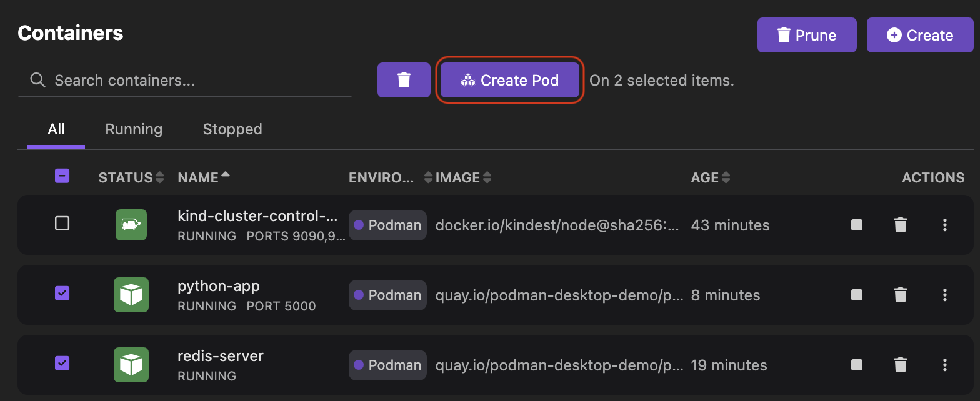
Task: Uncheck the redis-server container checkbox
Action: pos(62,363)
